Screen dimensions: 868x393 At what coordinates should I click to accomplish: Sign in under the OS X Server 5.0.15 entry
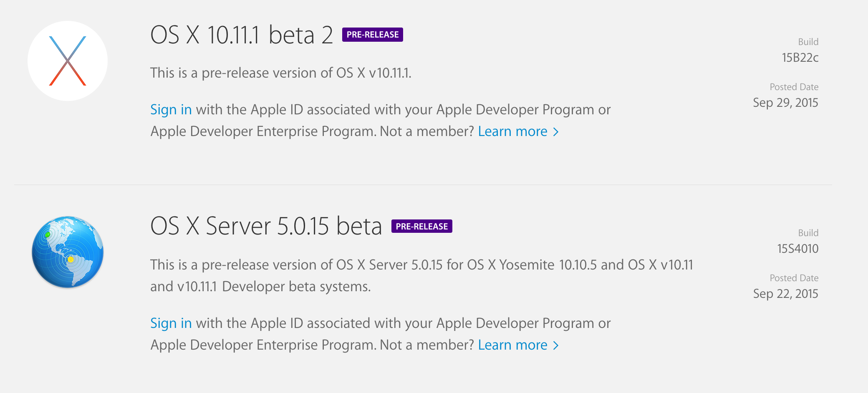[x=171, y=323]
